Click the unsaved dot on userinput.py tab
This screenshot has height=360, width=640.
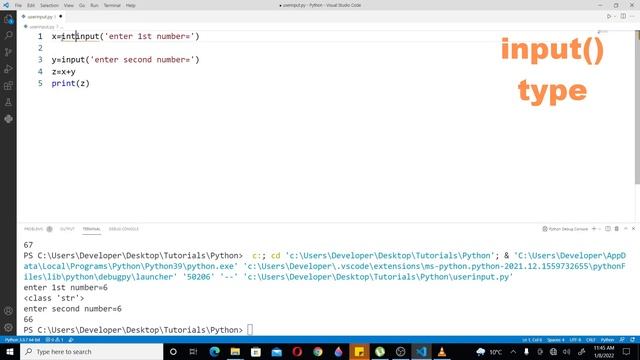60,17
